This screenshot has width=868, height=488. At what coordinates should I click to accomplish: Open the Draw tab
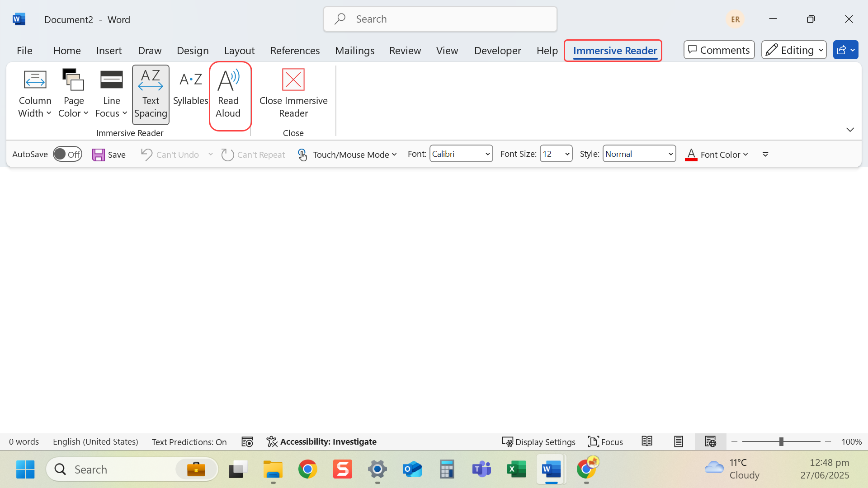pyautogui.click(x=150, y=50)
